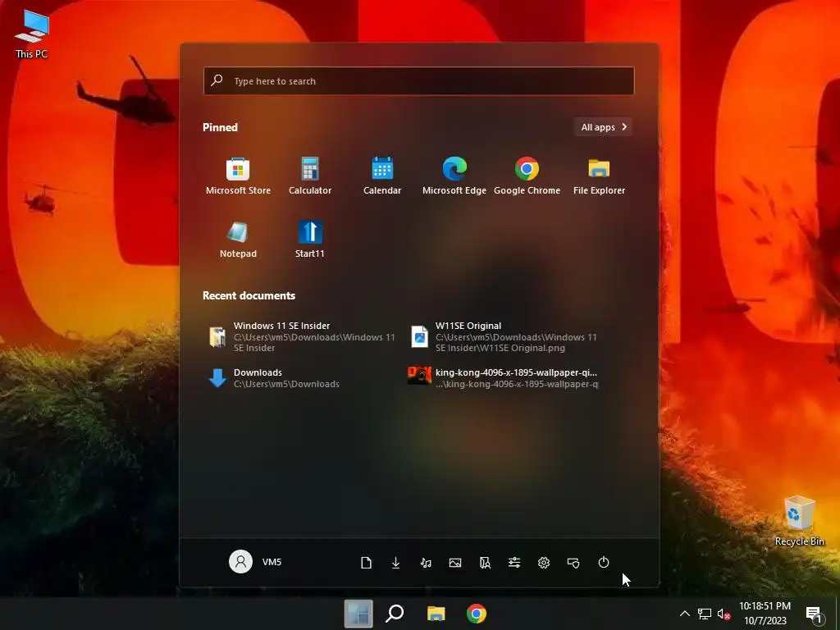Click the Type here to search box
Screen dimensions: 840x630
419,81
